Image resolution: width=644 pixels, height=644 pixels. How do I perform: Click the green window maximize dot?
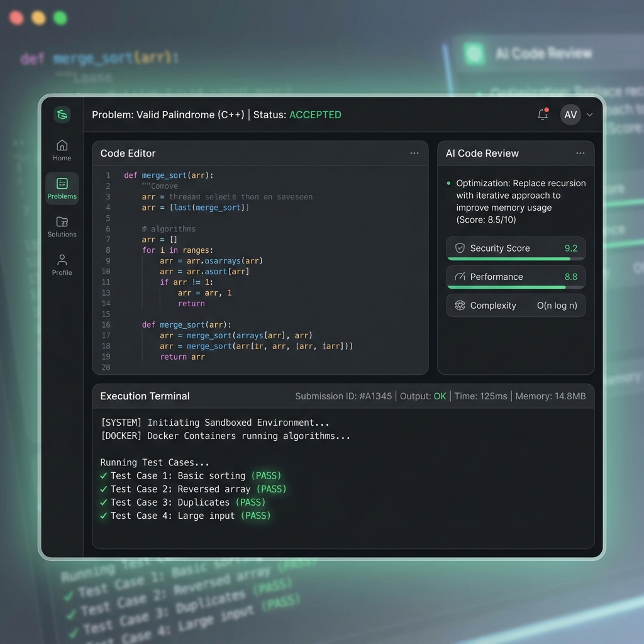(60, 18)
